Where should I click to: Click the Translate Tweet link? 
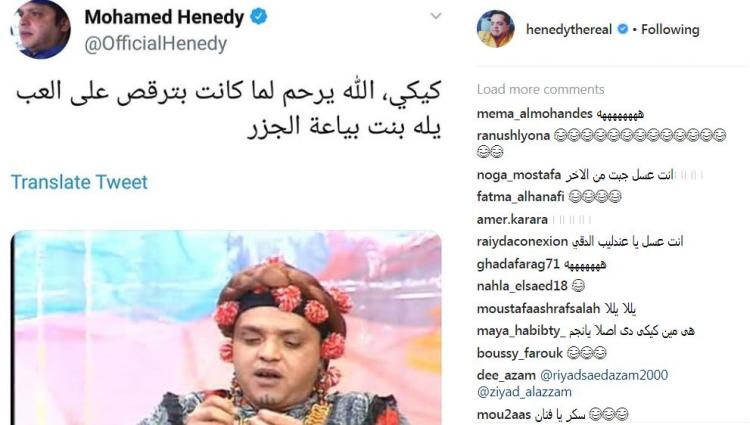79,182
